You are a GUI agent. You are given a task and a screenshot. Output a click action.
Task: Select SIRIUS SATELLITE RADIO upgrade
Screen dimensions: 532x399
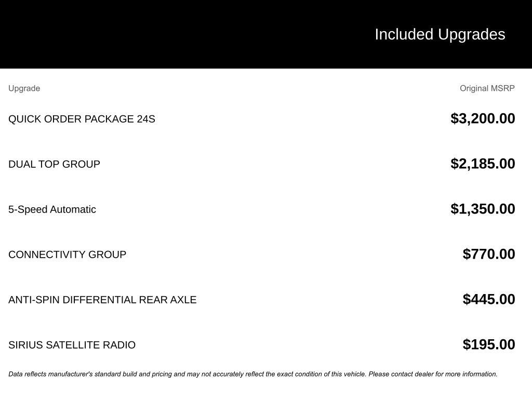72,345
